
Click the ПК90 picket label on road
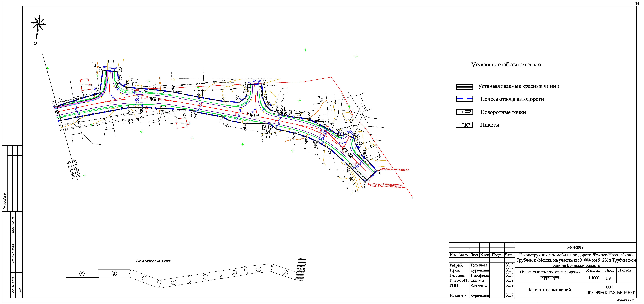(153, 99)
